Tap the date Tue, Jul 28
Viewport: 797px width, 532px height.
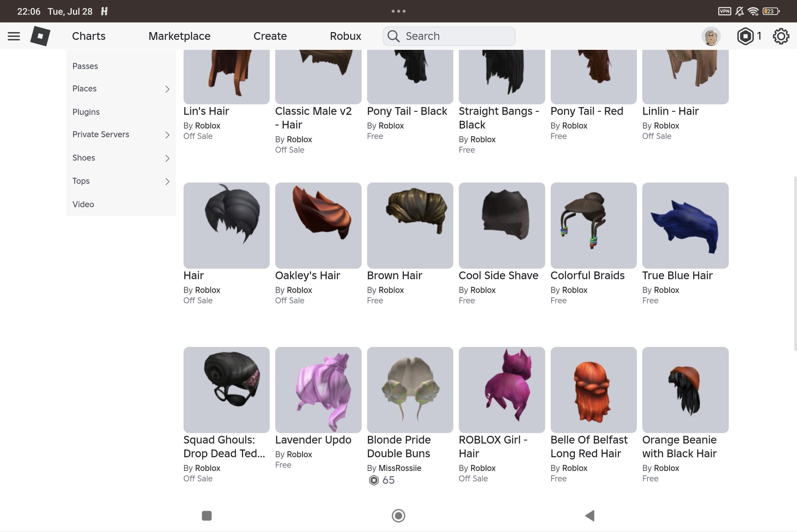pos(70,11)
